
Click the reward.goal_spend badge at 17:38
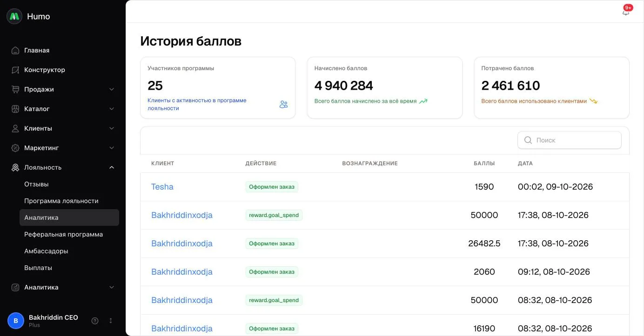(274, 215)
